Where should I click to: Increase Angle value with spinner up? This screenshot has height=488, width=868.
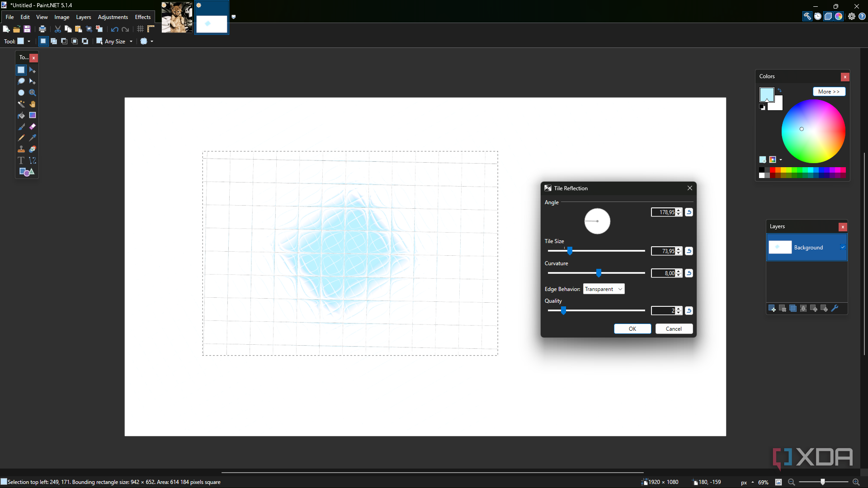679,210
